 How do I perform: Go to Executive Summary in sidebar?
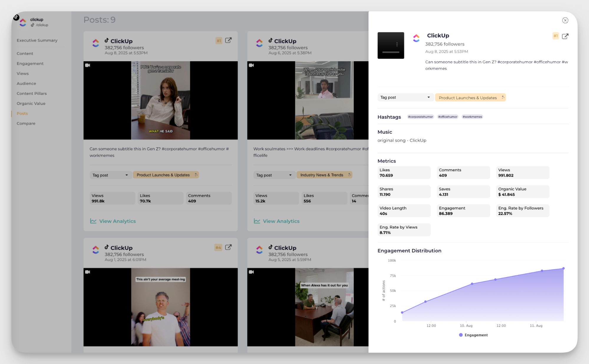(x=37, y=40)
